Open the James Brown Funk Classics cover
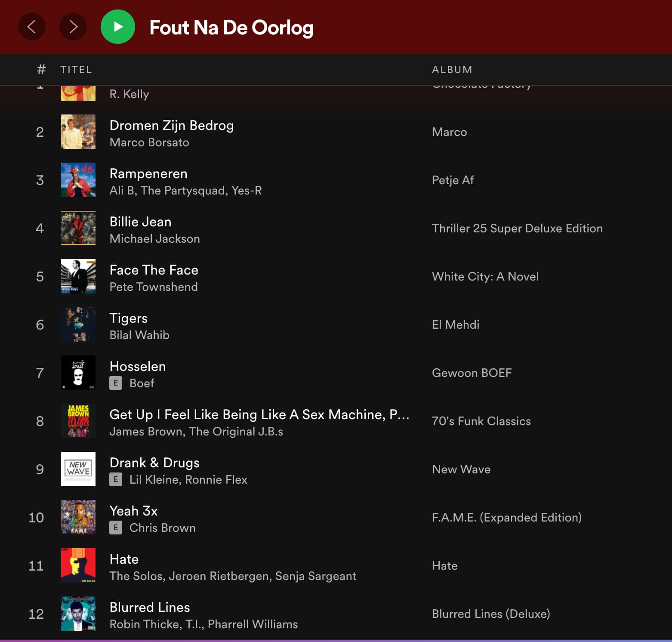This screenshot has height=642, width=672. (78, 421)
